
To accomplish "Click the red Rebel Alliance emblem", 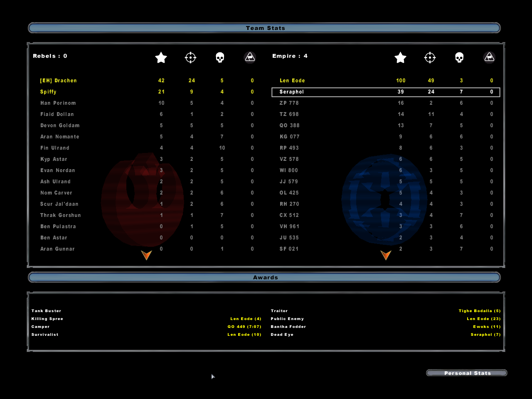I will point(143,199).
